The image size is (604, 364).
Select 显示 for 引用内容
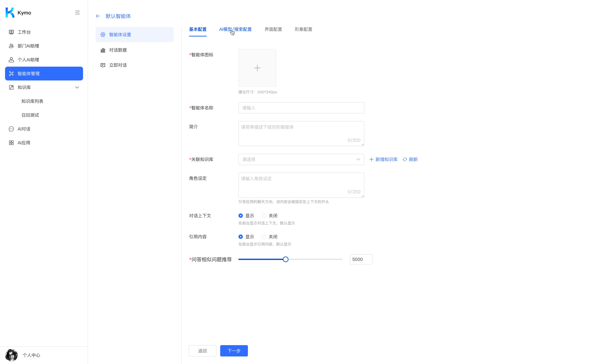click(x=240, y=237)
